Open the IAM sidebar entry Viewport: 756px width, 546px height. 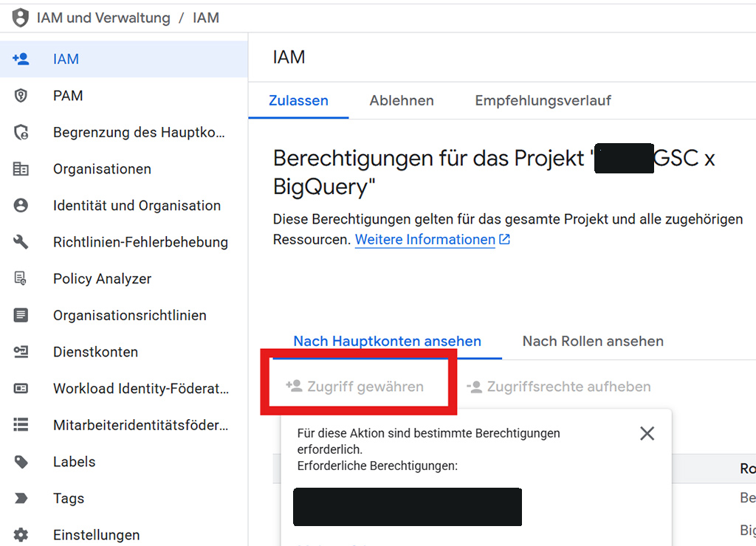(124, 59)
